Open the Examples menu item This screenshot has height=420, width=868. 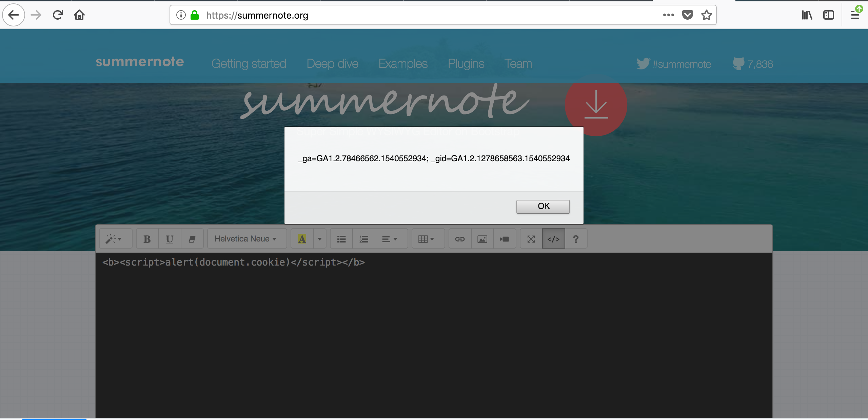[403, 64]
